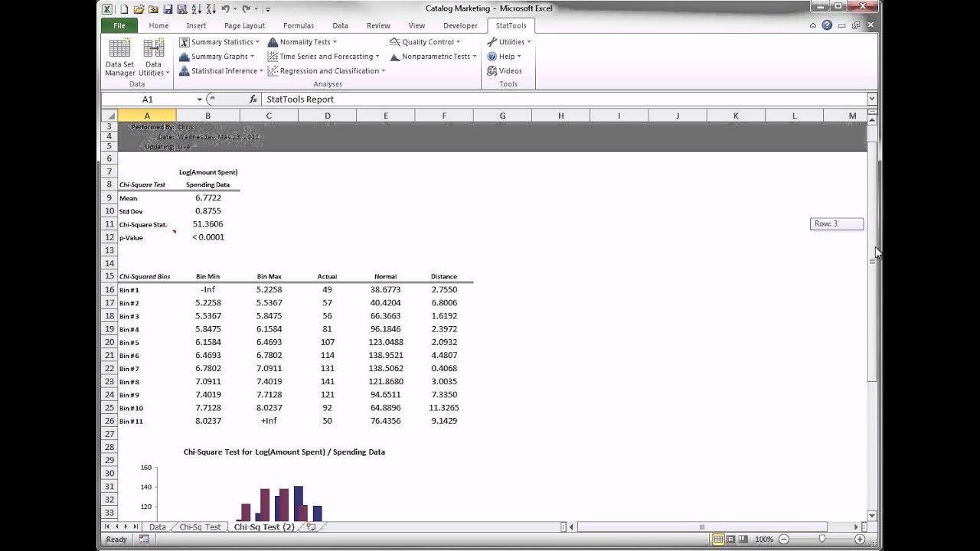
Task: Click the formula bar showing StatTools Report
Action: coord(564,99)
